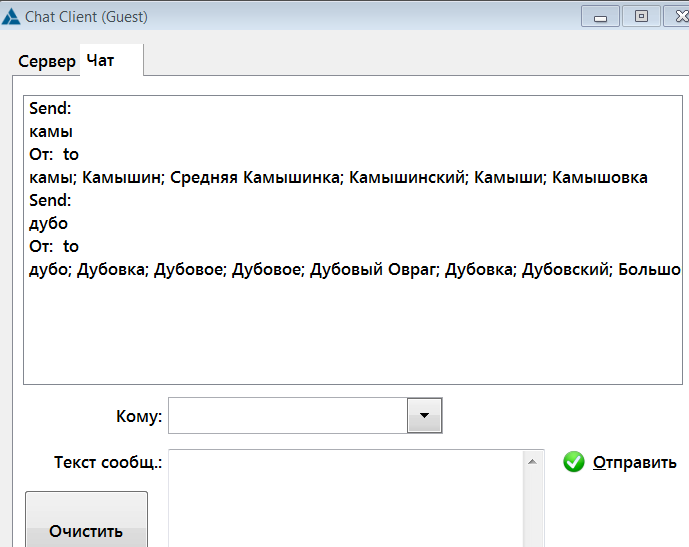The width and height of the screenshot is (689, 547).
Task: Maximize the Chat Client window
Action: click(641, 16)
